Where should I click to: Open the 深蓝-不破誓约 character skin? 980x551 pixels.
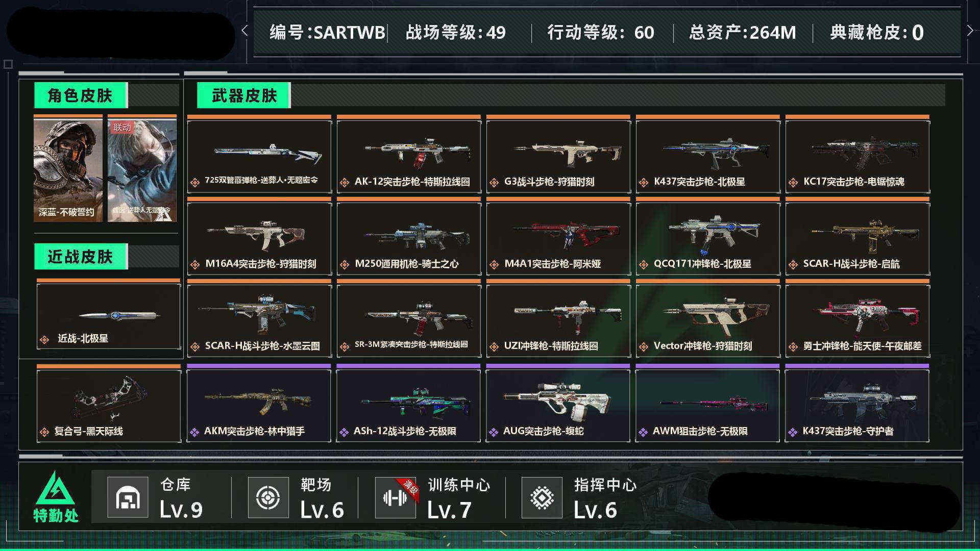(68, 169)
